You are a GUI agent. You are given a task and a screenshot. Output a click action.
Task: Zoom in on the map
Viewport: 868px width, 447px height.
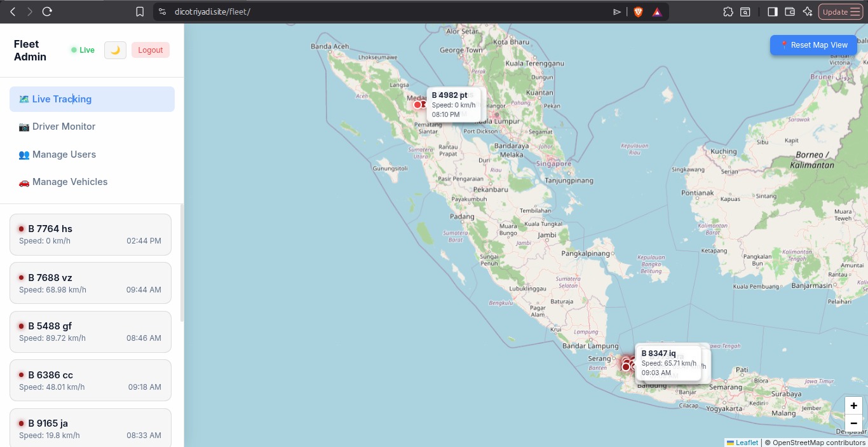853,406
